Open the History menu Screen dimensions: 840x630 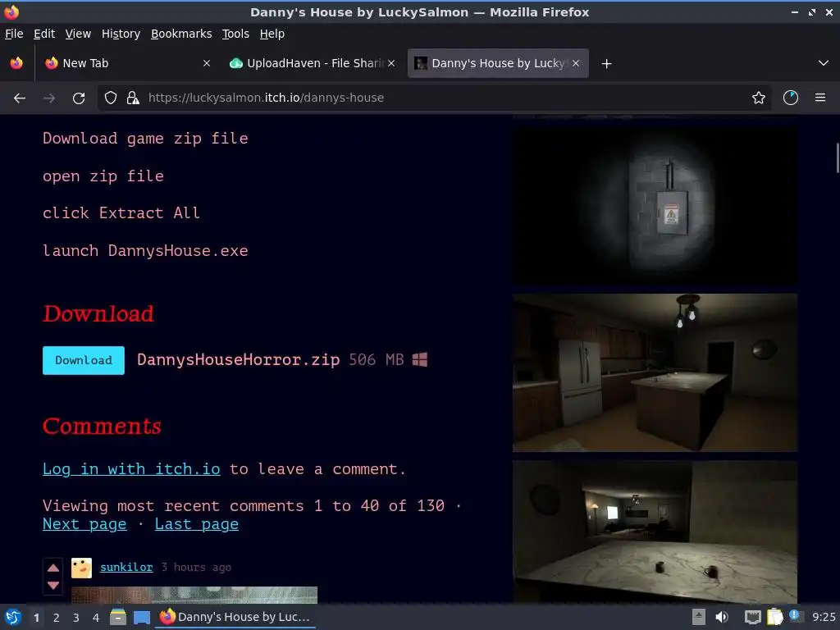click(x=121, y=34)
